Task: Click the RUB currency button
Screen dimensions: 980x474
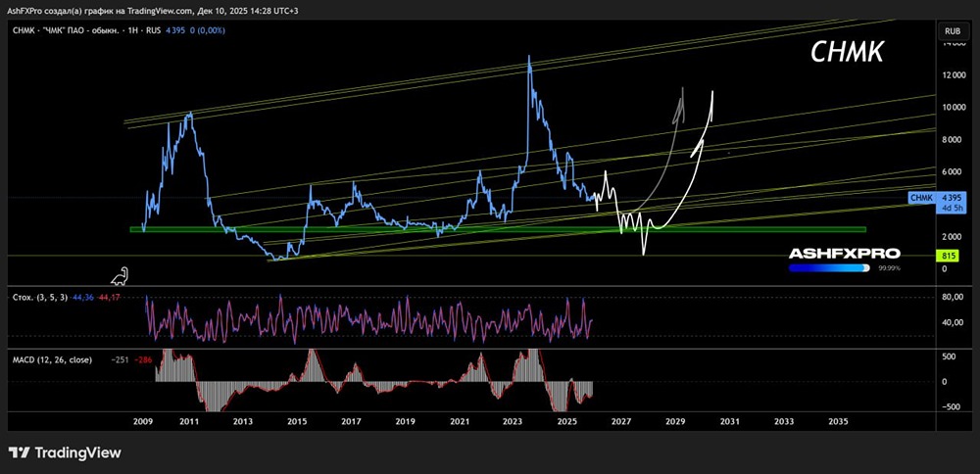Action: click(x=952, y=30)
